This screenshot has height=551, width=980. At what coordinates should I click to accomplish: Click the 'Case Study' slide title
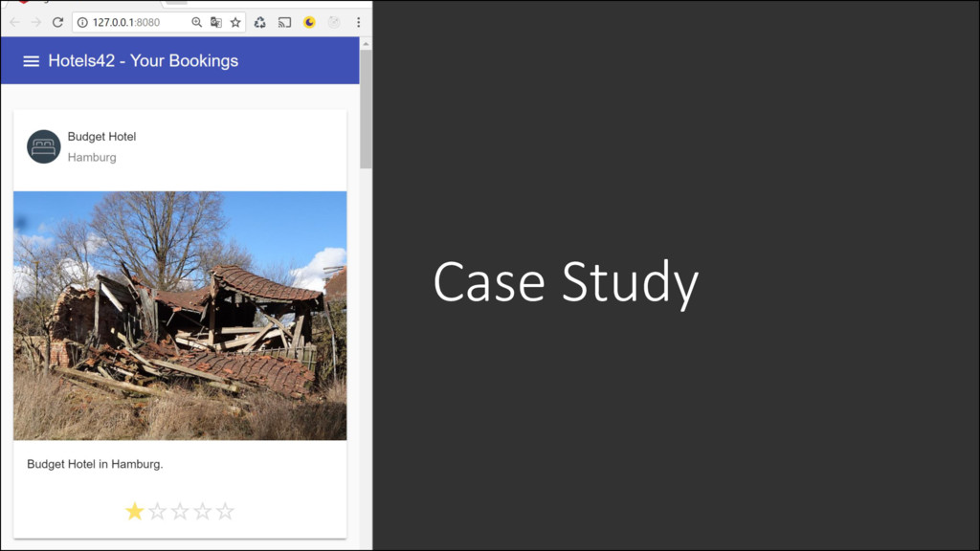point(566,282)
